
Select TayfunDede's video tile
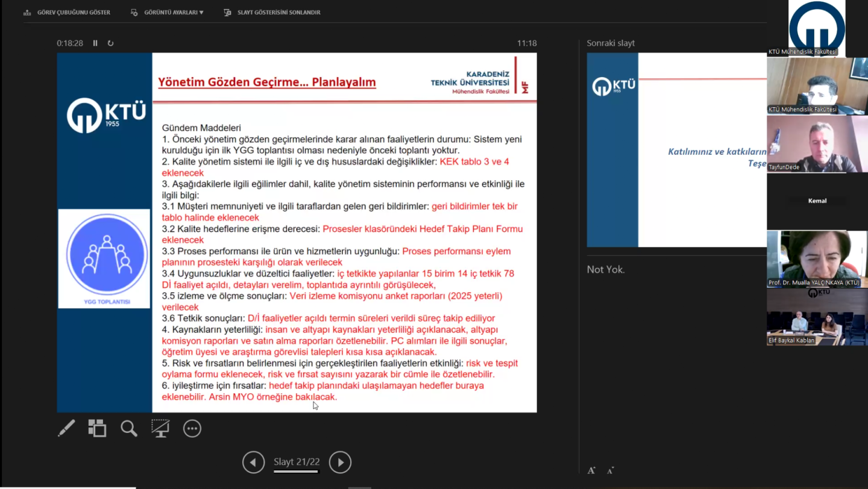pyautogui.click(x=816, y=143)
